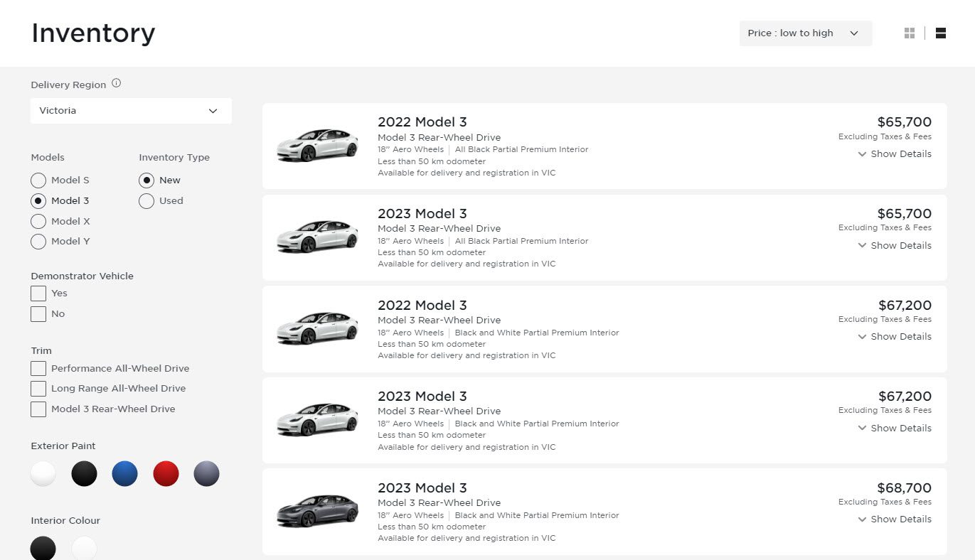Open the Delivery Region info tooltip
This screenshot has width=975, height=560.
coord(116,83)
